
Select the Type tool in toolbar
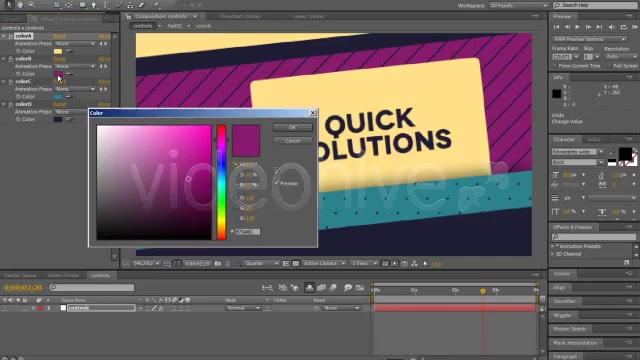click(x=106, y=5)
